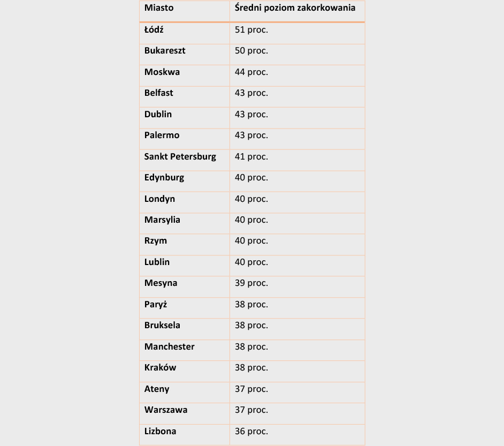Select the Moskwa cell

click(x=162, y=72)
